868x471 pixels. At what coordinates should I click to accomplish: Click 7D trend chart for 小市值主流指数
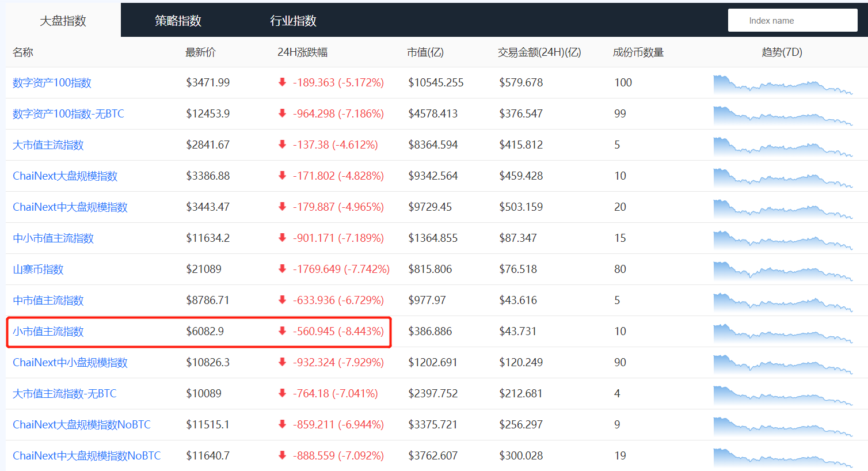783,333
